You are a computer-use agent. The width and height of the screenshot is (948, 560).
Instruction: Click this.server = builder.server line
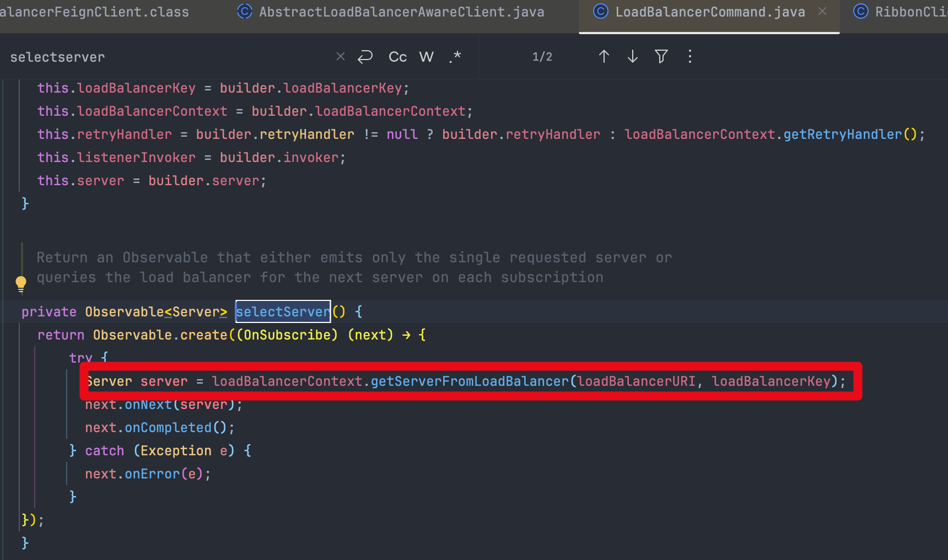[x=152, y=181]
